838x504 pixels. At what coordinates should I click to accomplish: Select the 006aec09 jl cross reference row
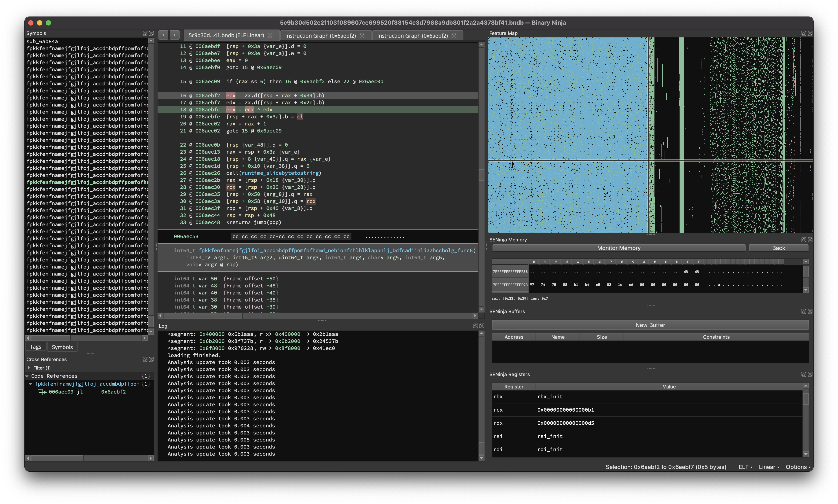90,392
